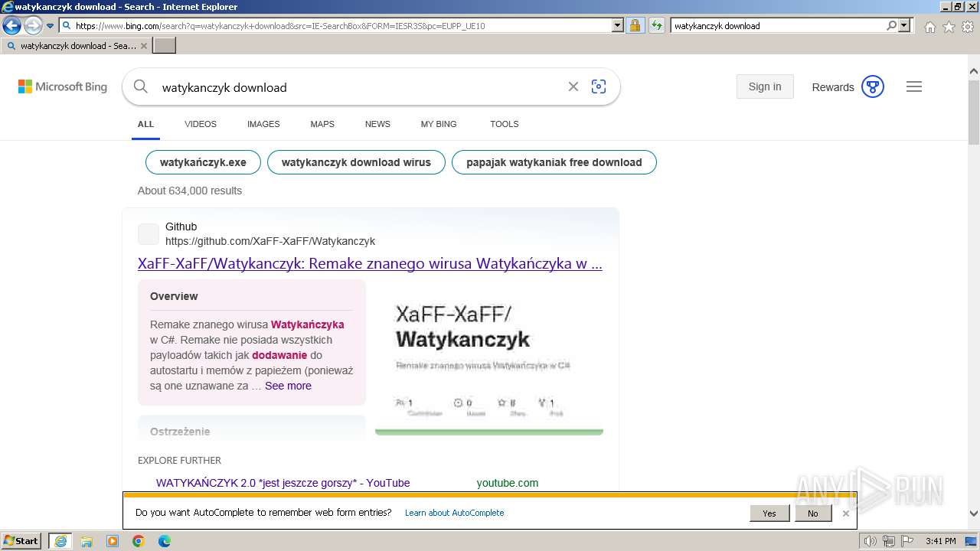Image resolution: width=980 pixels, height=551 pixels.
Task: Click Yes on AutoComplete prompt
Action: click(x=769, y=514)
